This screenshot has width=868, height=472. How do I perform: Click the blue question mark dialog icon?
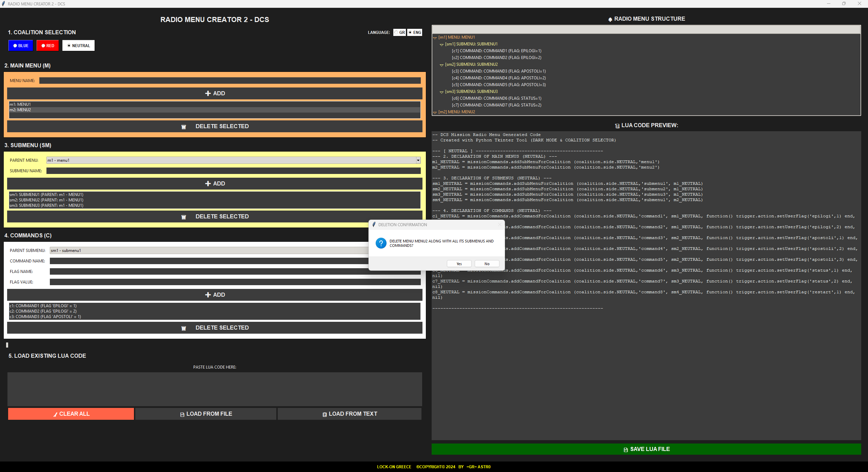[381, 243]
